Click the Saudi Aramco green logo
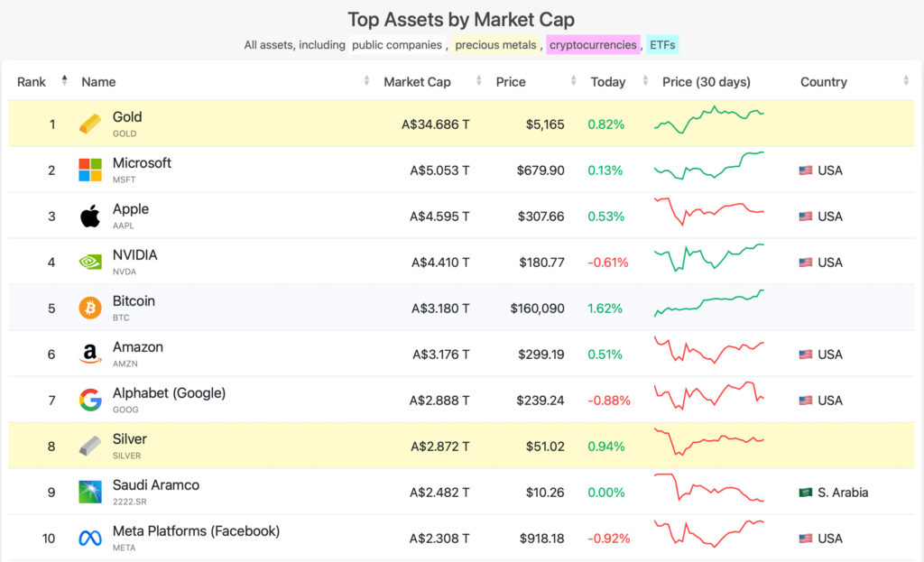Screen dimensions: 924x562 [x=88, y=491]
